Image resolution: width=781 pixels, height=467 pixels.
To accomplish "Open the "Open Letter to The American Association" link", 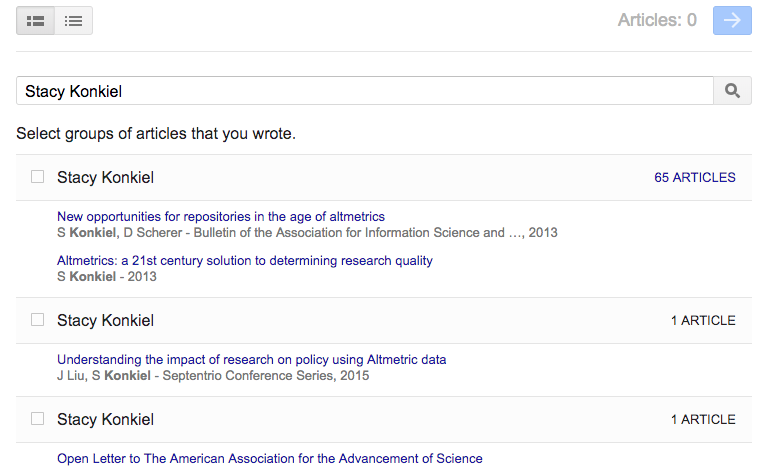I will [269, 458].
